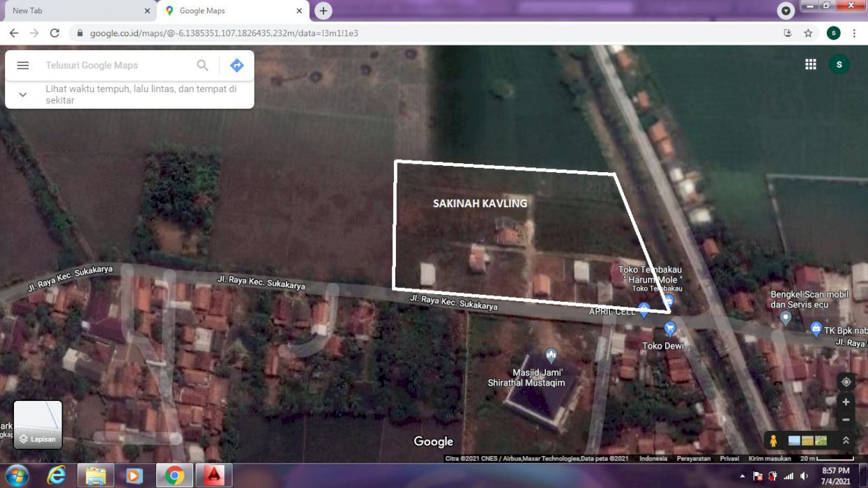Open a new browser tab
868x488 pixels.
pos(323,10)
